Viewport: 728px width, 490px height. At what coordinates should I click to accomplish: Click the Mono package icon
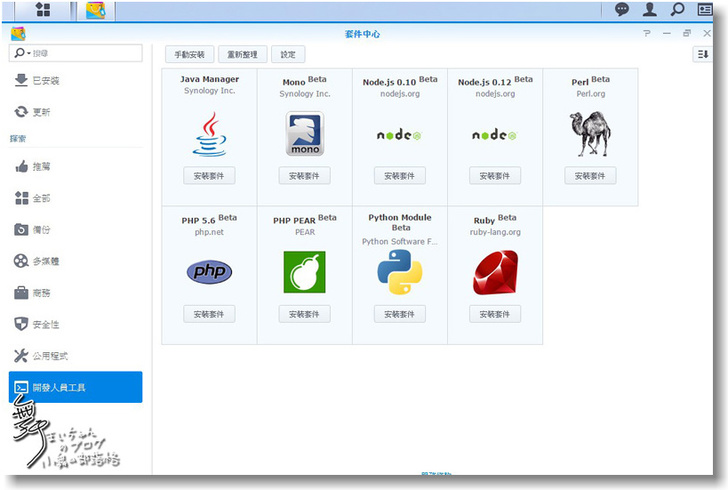tap(305, 134)
